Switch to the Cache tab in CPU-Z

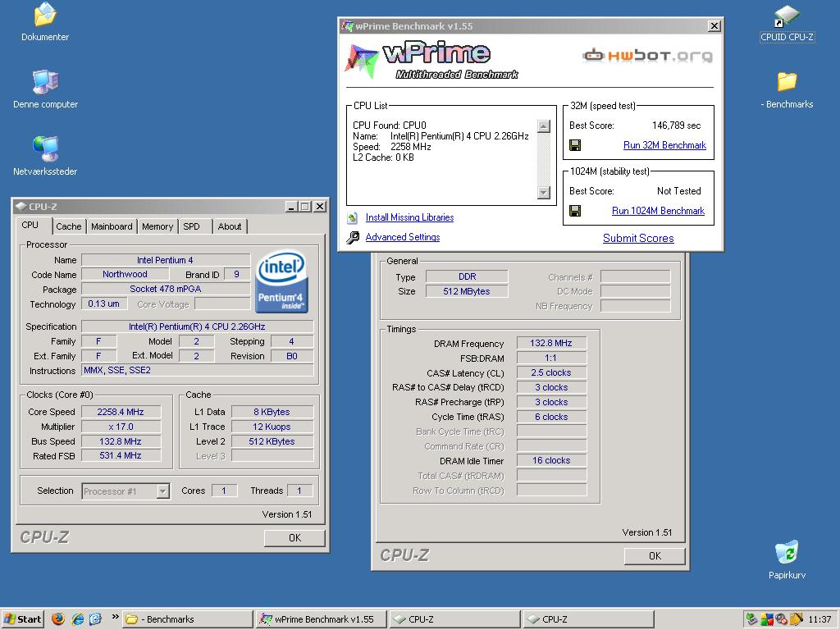[x=69, y=226]
